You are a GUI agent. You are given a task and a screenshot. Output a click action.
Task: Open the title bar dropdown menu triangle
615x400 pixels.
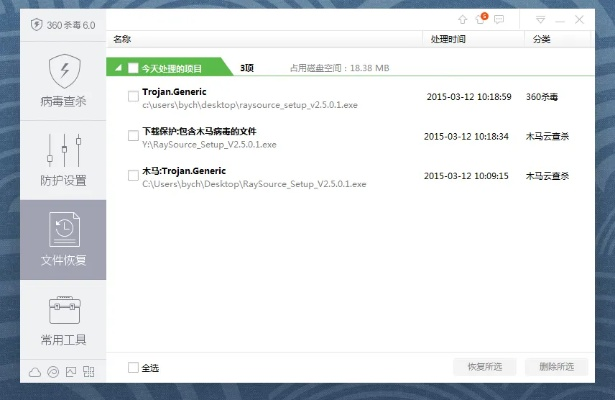pos(540,20)
